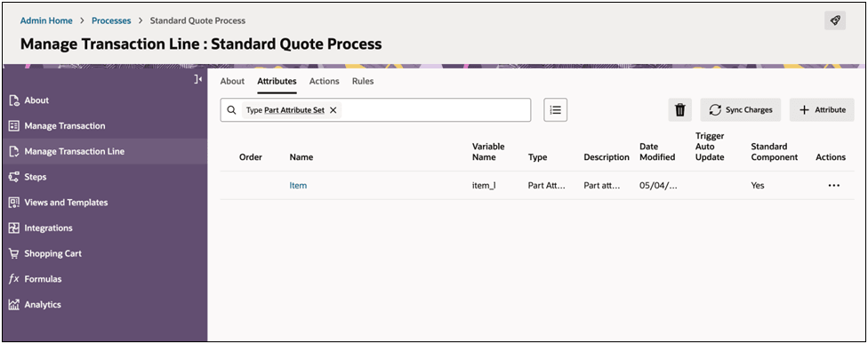Open Views and Templates in sidebar
The image size is (868, 344).
66,203
